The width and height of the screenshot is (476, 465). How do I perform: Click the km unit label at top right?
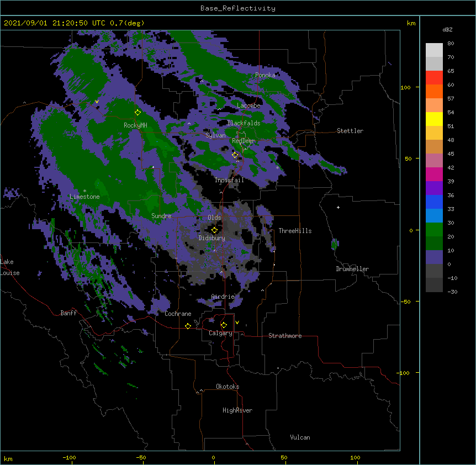click(x=411, y=23)
